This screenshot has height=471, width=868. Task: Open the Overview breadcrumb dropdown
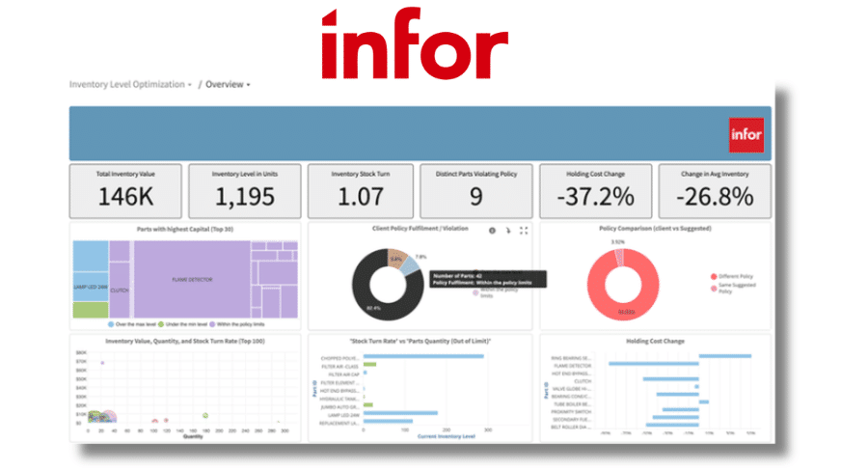click(x=228, y=85)
